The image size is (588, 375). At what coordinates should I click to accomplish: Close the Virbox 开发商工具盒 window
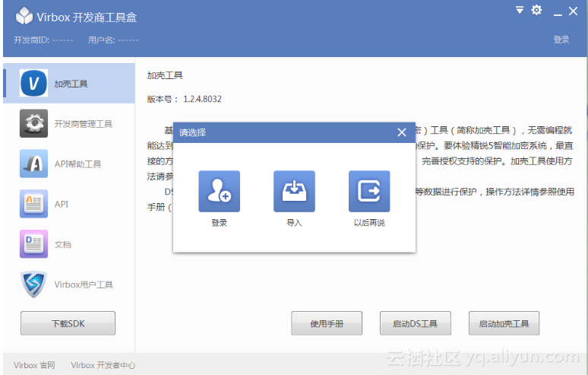click(x=573, y=11)
